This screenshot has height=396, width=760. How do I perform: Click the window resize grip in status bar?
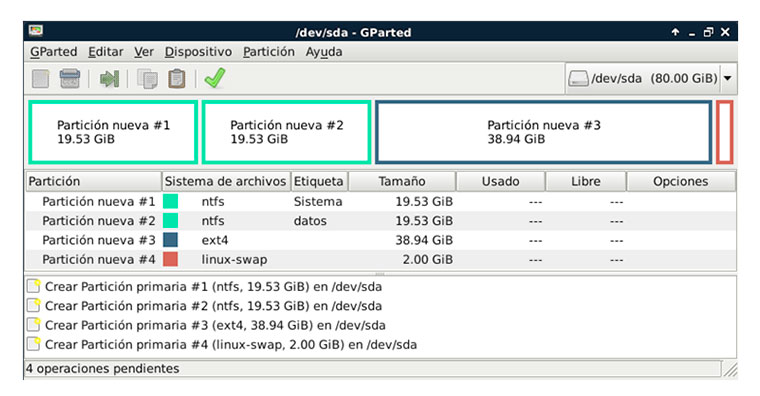coord(729,369)
